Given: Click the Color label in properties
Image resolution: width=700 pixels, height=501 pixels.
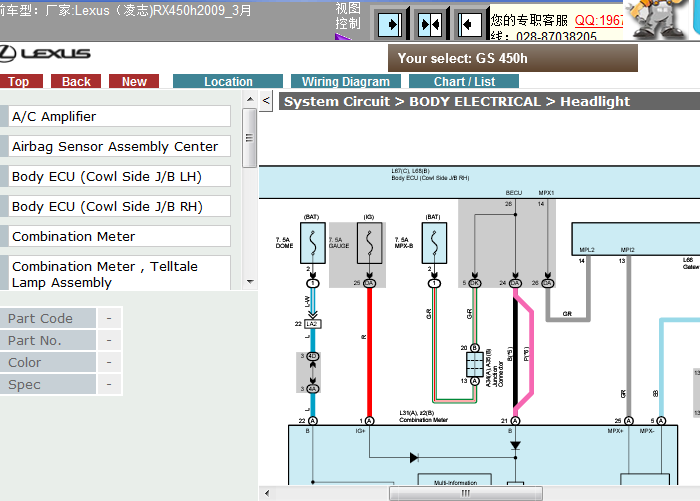Looking at the screenshot, I should tap(48, 362).
